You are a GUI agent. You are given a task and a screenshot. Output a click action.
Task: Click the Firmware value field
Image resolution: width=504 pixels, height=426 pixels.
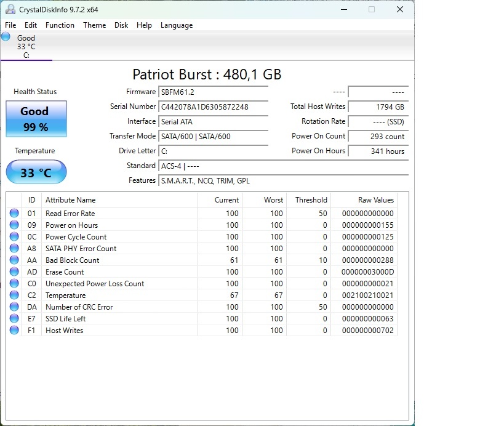point(213,92)
